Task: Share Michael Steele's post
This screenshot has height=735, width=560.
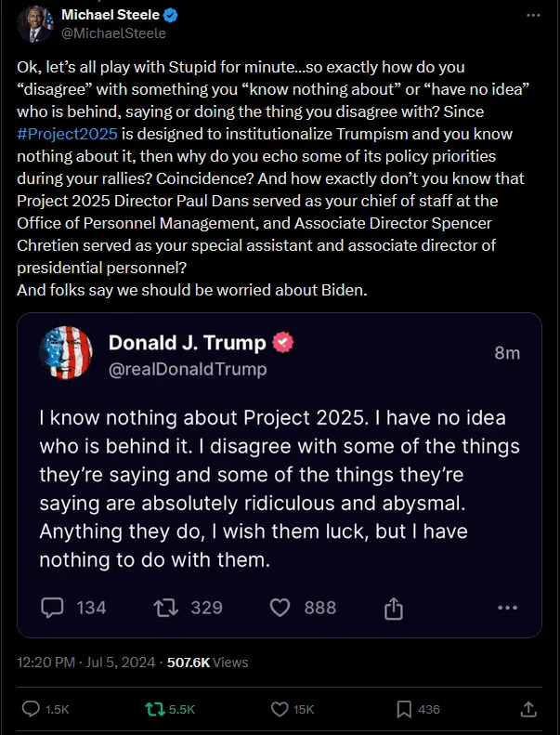Action: [x=528, y=709]
